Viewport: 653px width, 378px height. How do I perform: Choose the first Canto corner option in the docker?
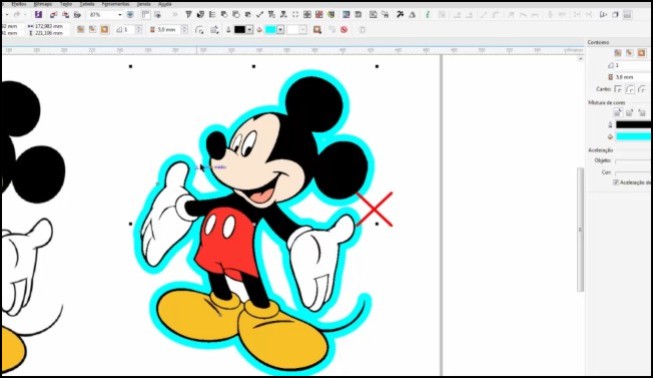pos(618,89)
